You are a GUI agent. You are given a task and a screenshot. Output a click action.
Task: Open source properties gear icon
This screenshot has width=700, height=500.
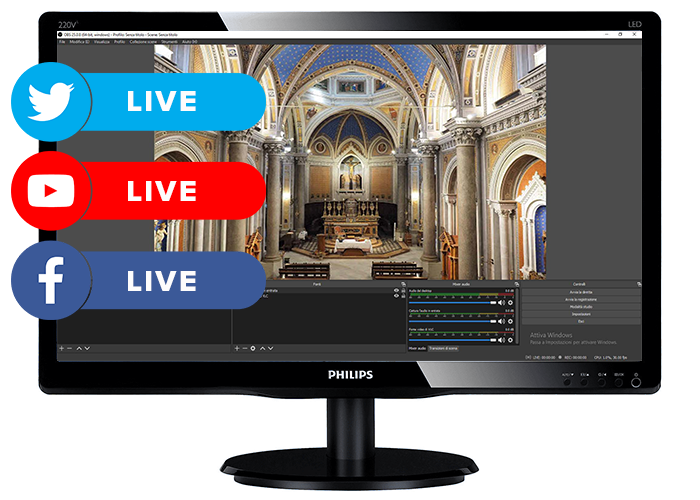tap(253, 348)
